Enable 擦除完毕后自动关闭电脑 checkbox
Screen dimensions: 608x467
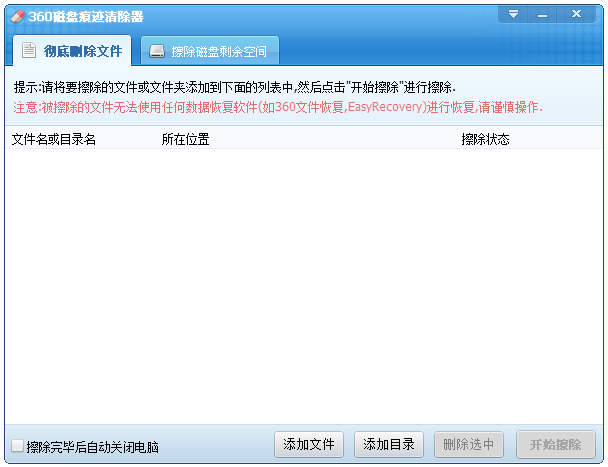coord(17,446)
